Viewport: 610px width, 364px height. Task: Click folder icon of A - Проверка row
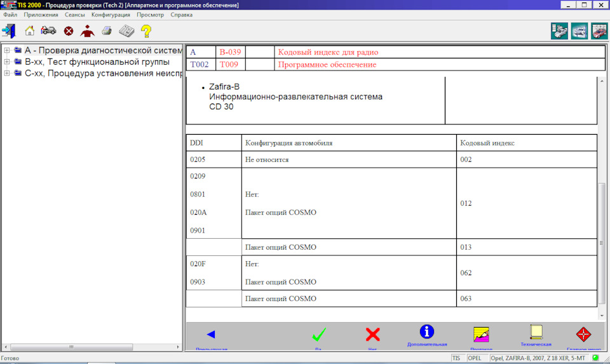click(x=18, y=50)
